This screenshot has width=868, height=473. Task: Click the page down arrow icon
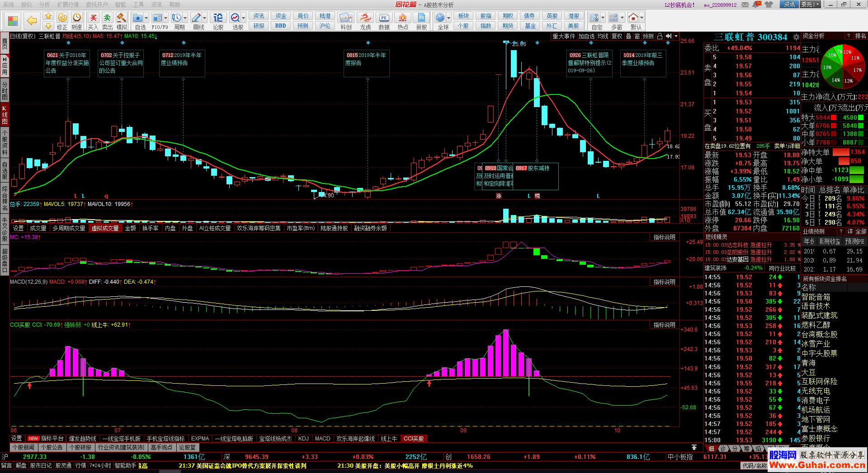pyautogui.click(x=48, y=26)
